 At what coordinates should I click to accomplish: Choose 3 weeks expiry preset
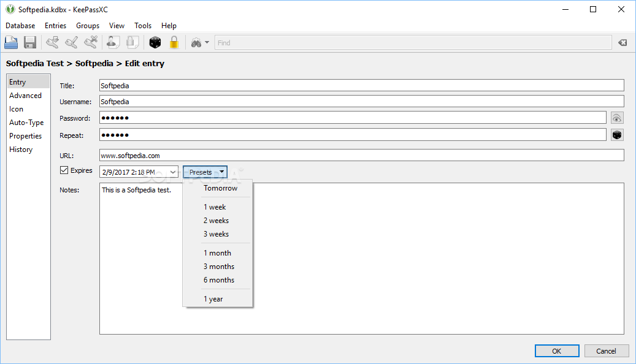pos(218,234)
